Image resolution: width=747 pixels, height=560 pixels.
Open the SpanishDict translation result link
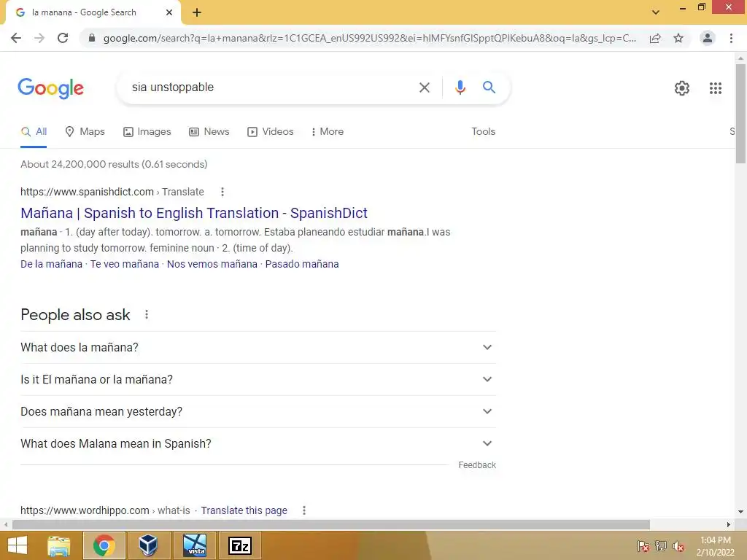pos(194,213)
